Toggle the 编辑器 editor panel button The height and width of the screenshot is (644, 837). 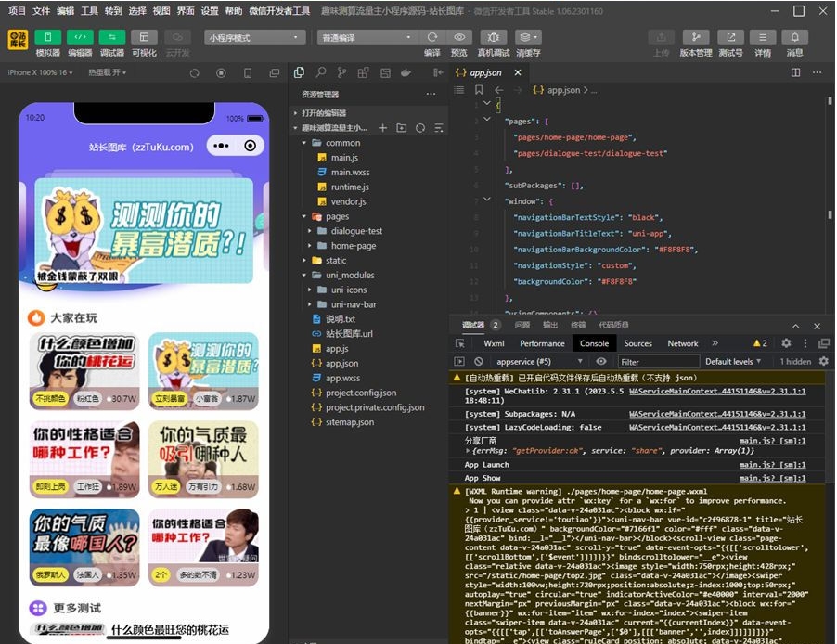[80, 37]
